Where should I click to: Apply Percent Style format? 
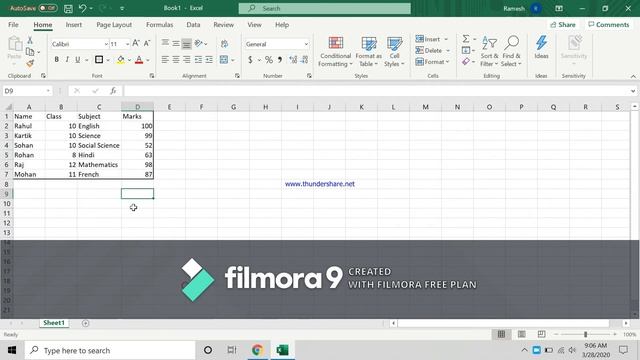(x=269, y=60)
